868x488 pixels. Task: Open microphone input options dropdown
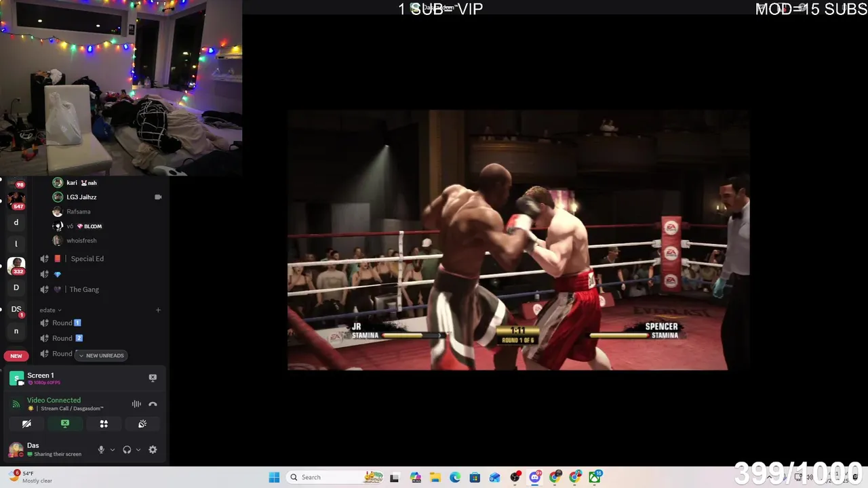[x=113, y=449]
